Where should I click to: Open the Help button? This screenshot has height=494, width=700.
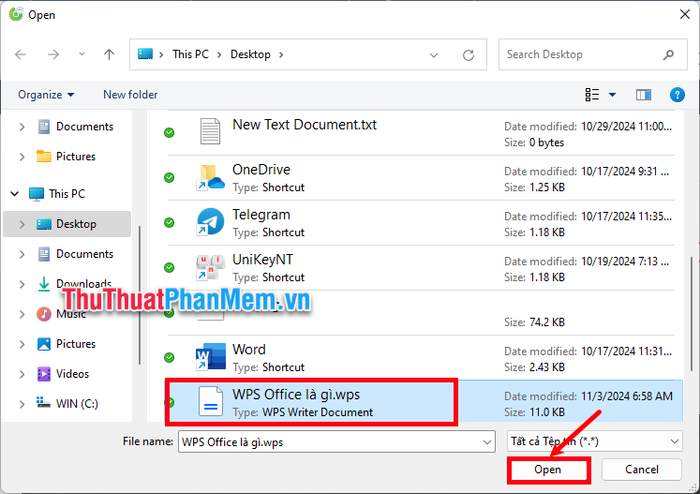(677, 95)
